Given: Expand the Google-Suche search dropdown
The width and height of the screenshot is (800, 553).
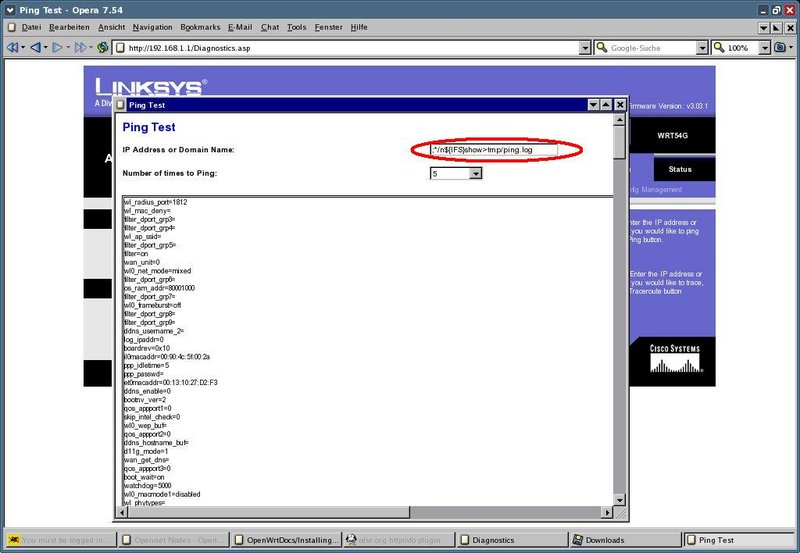Looking at the screenshot, I should point(703,48).
